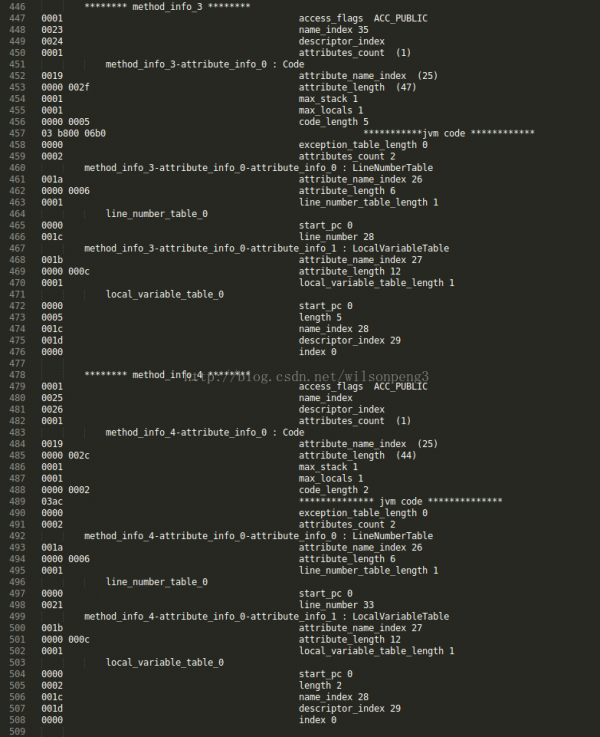The image size is (600, 737).
Task: Click line number 446 in gutter
Action: tap(17, 7)
